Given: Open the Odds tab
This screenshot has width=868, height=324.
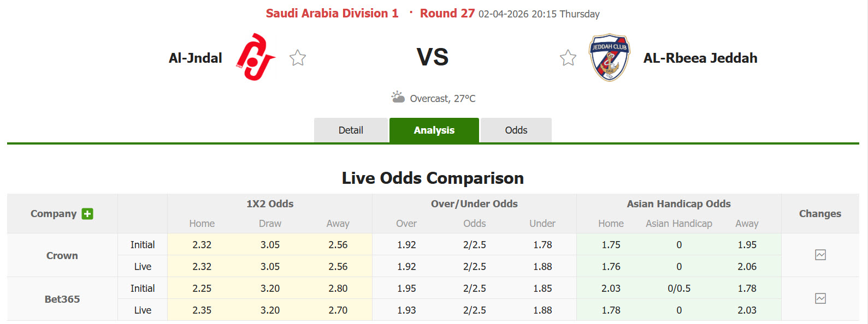Looking at the screenshot, I should 516,130.
